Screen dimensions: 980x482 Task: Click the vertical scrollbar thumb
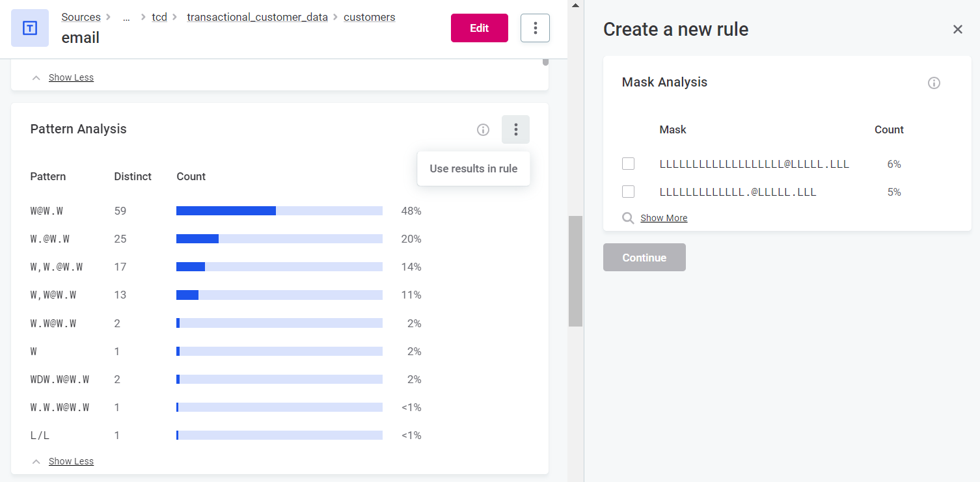pyautogui.click(x=575, y=271)
